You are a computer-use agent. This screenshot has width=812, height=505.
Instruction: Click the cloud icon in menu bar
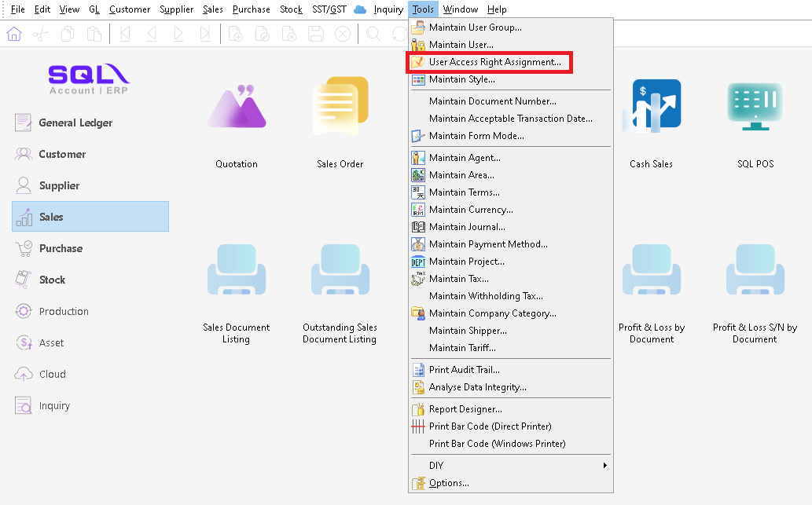[360, 9]
